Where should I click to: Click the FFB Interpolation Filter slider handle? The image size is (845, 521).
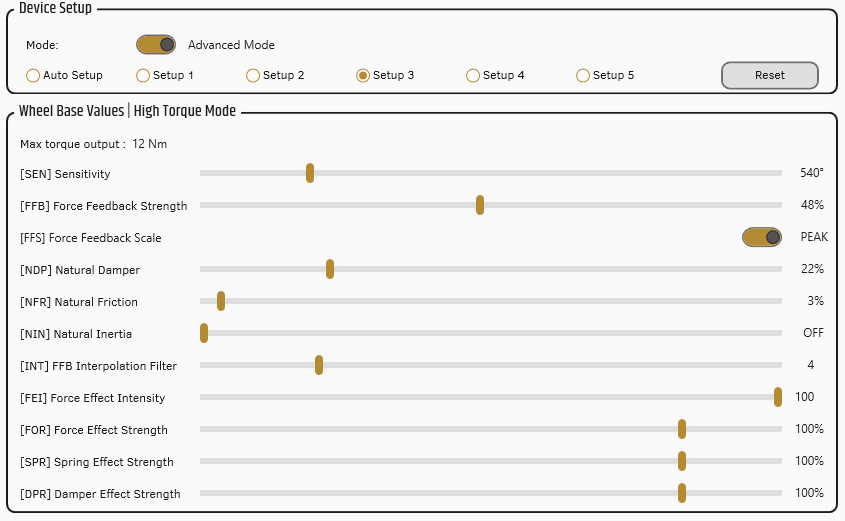point(319,365)
